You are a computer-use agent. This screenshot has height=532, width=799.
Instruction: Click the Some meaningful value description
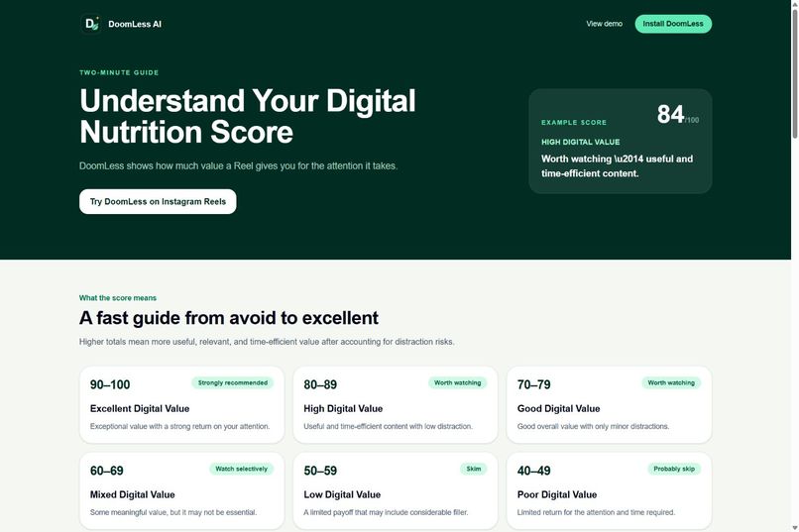click(x=173, y=512)
